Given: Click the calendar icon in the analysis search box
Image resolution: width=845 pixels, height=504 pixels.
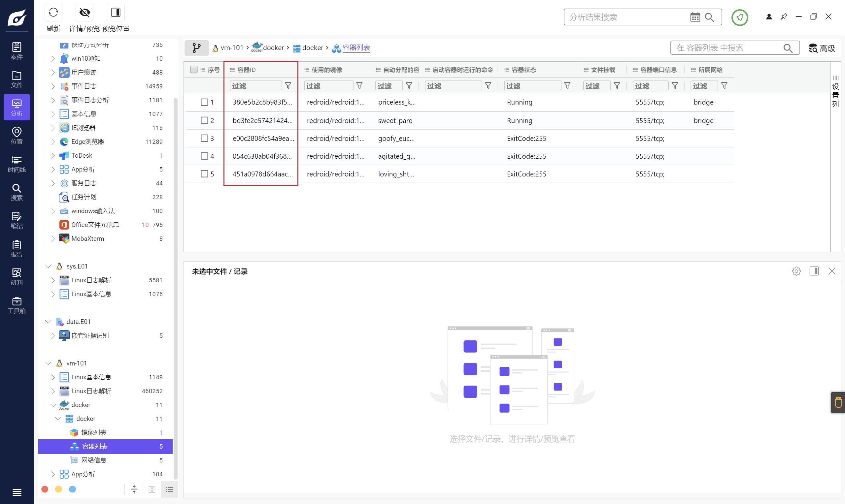Looking at the screenshot, I should pyautogui.click(x=695, y=17).
